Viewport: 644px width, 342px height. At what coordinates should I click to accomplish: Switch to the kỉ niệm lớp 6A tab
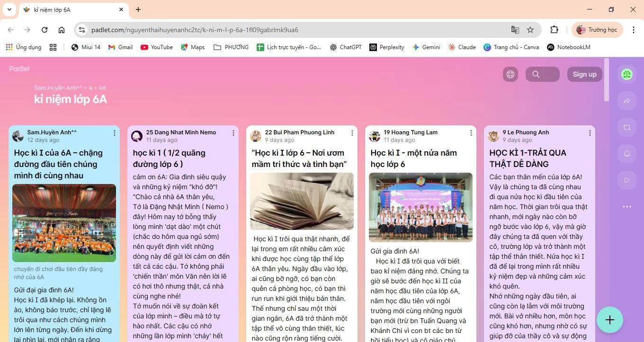71,9
